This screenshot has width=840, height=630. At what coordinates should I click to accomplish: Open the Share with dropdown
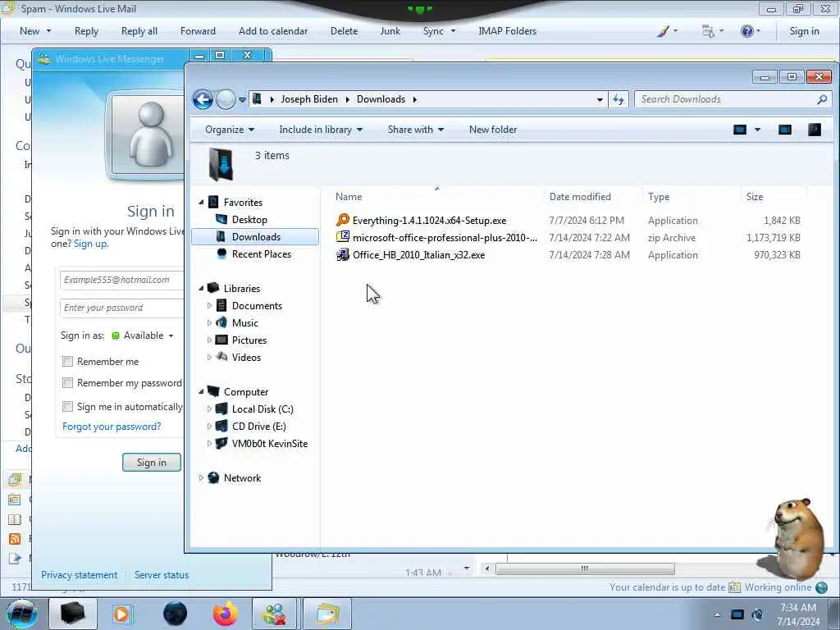416,130
